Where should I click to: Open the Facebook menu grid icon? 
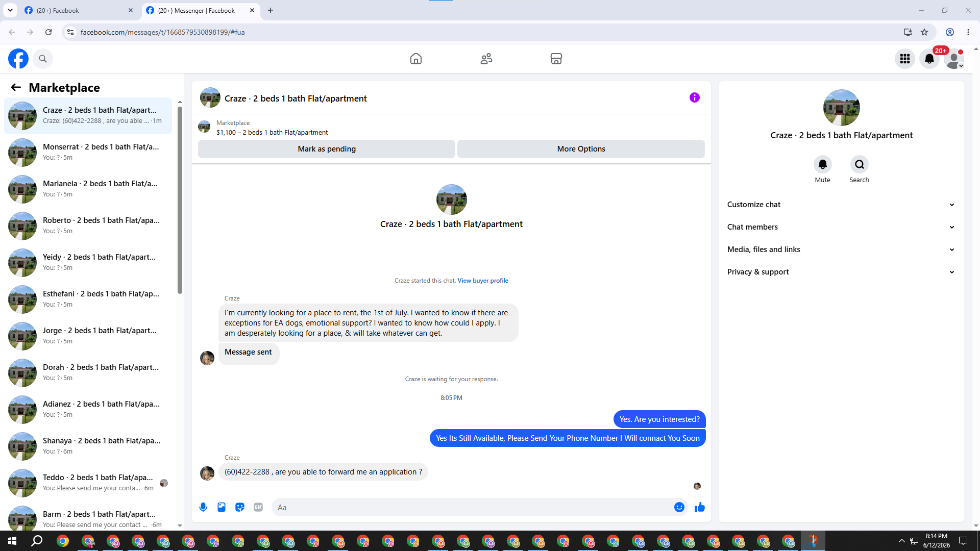(x=905, y=59)
